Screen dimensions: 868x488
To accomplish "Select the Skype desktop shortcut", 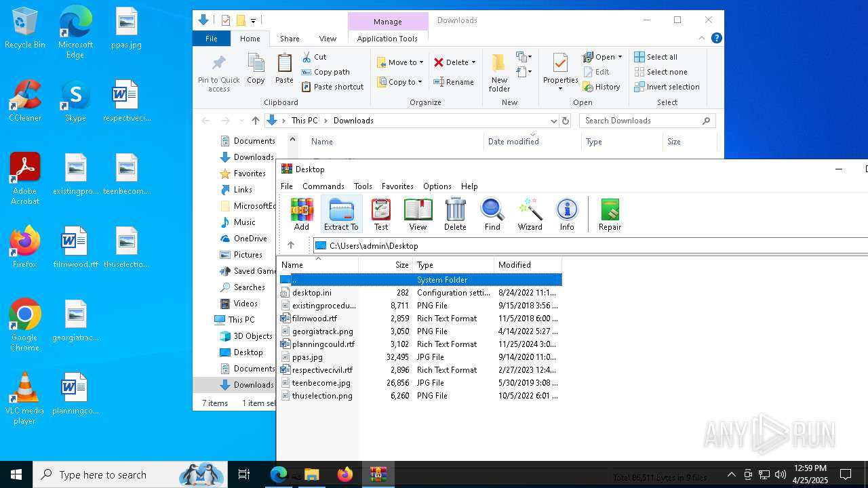I will tap(75, 101).
